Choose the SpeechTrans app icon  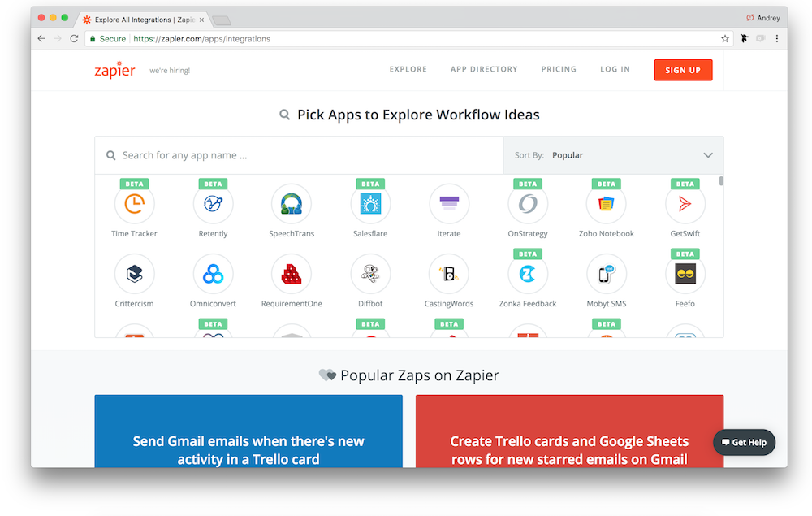pos(292,204)
